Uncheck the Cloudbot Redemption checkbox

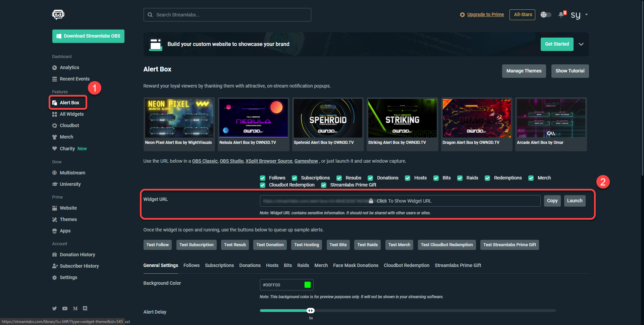coord(263,185)
